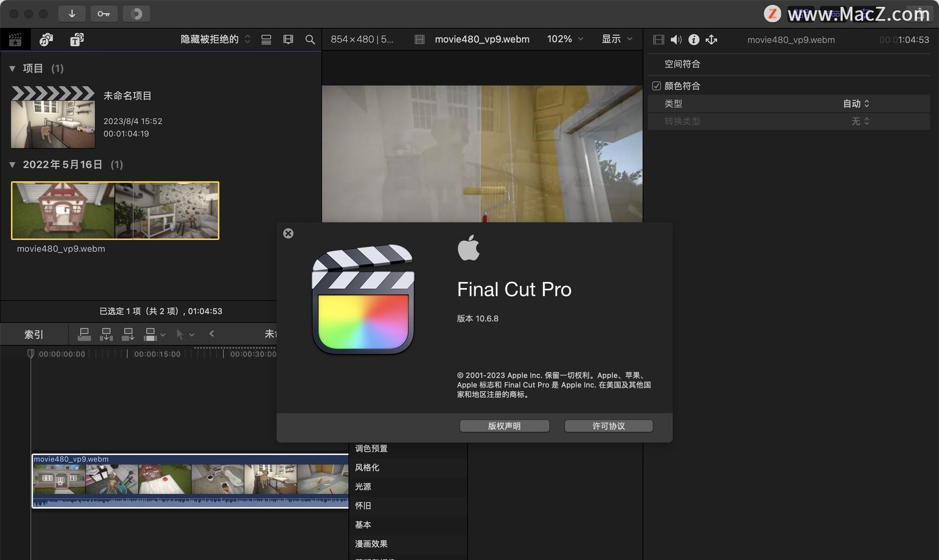Choose the Select arrow tool

coord(179,335)
